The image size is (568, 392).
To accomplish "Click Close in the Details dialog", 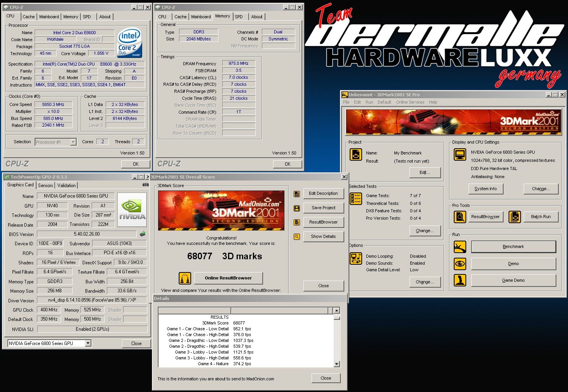I will [326, 378].
